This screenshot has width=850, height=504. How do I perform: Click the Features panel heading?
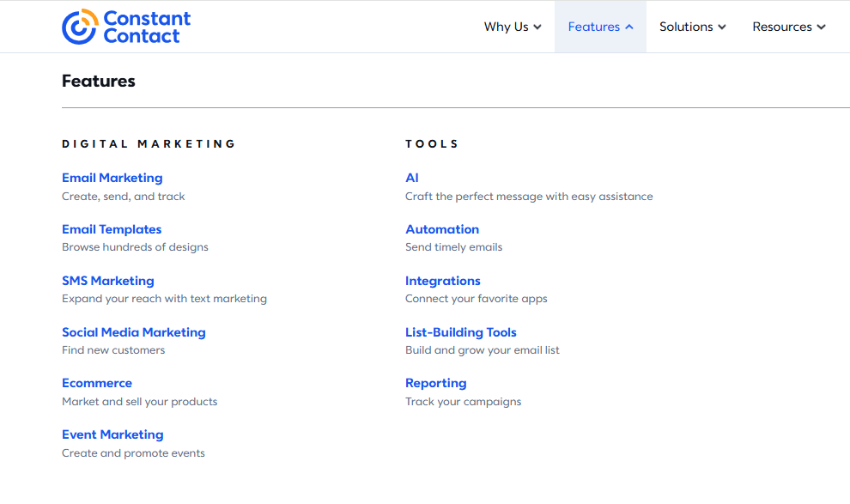pos(99,81)
